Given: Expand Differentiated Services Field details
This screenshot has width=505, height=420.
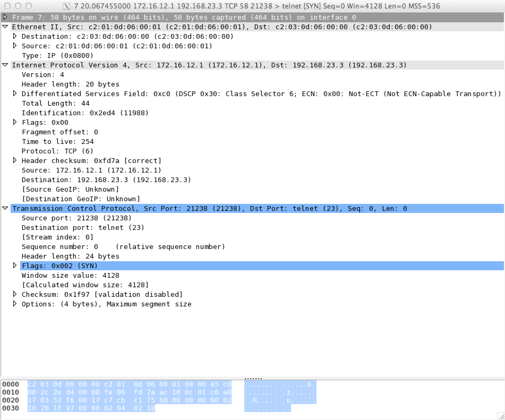Looking at the screenshot, I should [x=15, y=93].
